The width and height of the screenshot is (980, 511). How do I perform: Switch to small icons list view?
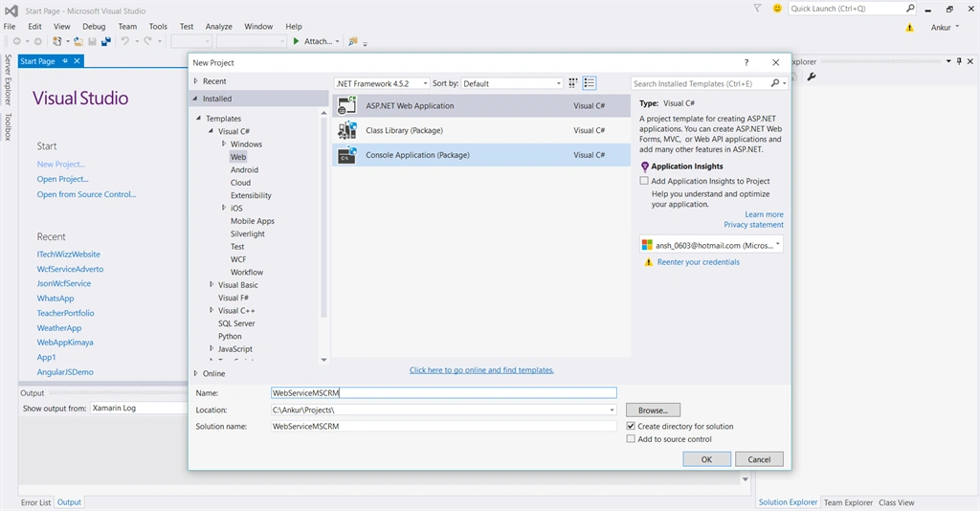(590, 83)
